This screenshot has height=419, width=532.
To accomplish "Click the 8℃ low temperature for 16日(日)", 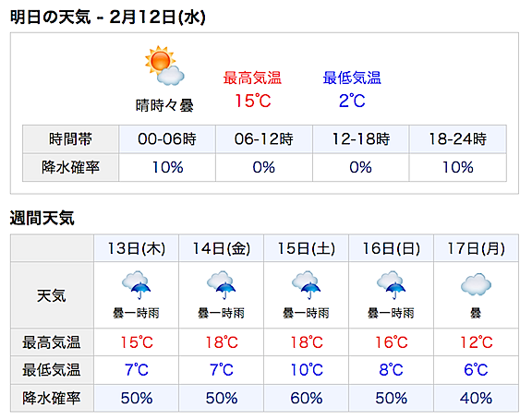I will click(391, 370).
